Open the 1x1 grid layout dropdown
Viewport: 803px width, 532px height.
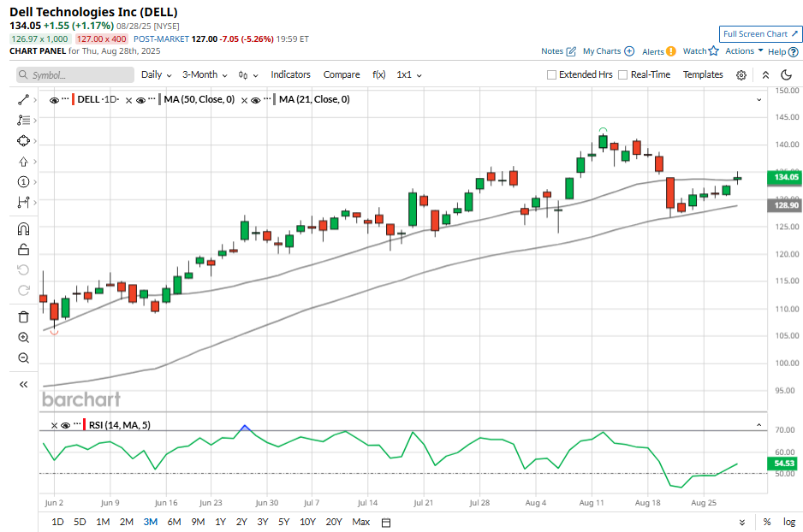pos(409,74)
